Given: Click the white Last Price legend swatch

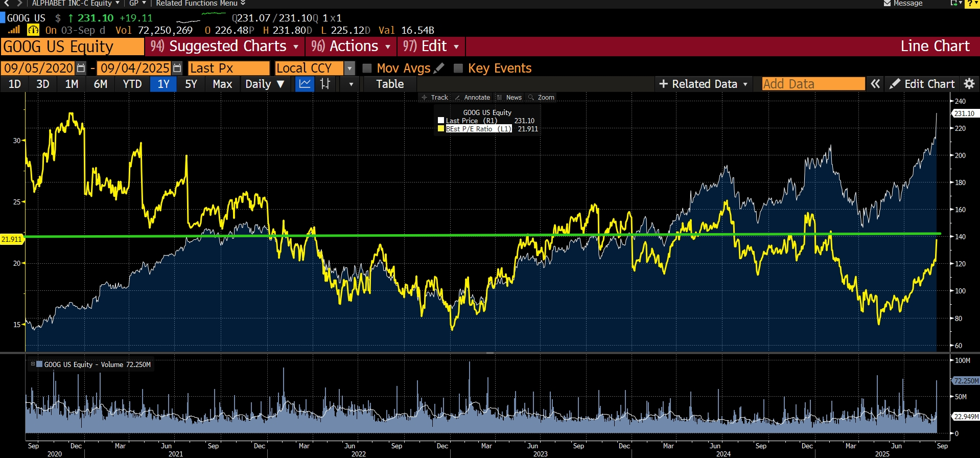Looking at the screenshot, I should (441, 121).
